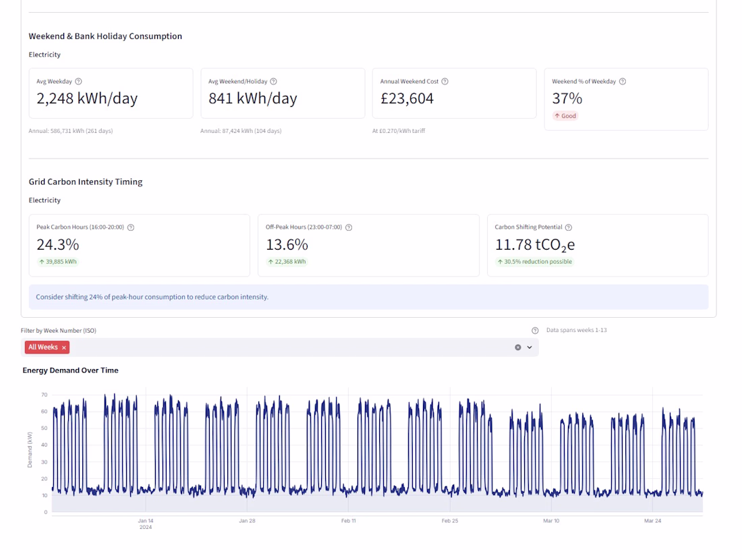Open help icon beside Avg Weekday
The image size is (742, 560).
78,82
